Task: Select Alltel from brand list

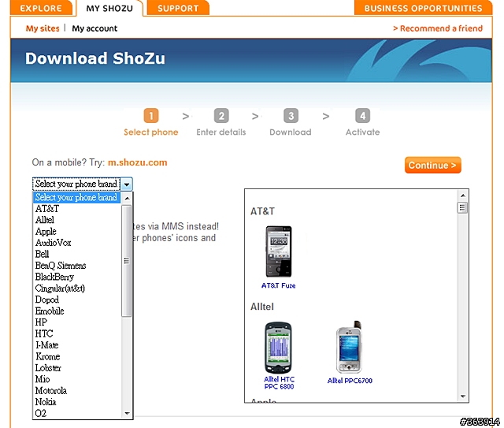Action: 76,220
